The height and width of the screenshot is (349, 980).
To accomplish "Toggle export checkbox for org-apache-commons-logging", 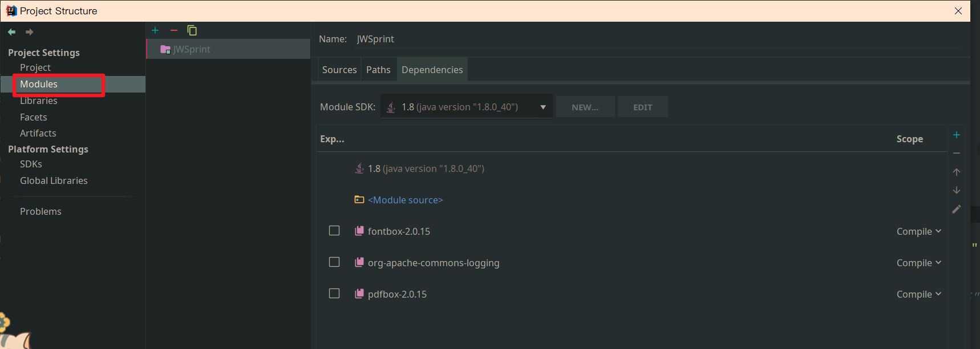I will coord(334,262).
